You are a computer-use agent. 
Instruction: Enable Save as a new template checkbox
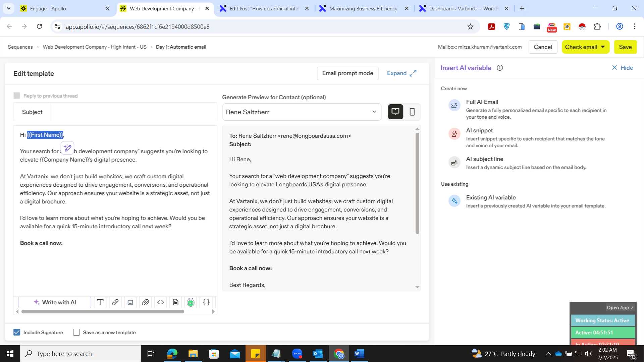[76, 332]
